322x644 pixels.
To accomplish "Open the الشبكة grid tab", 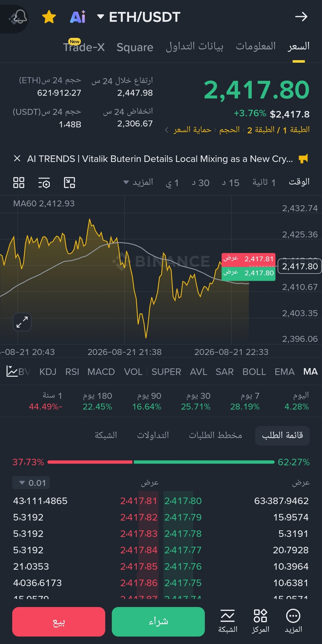I will 106,435.
